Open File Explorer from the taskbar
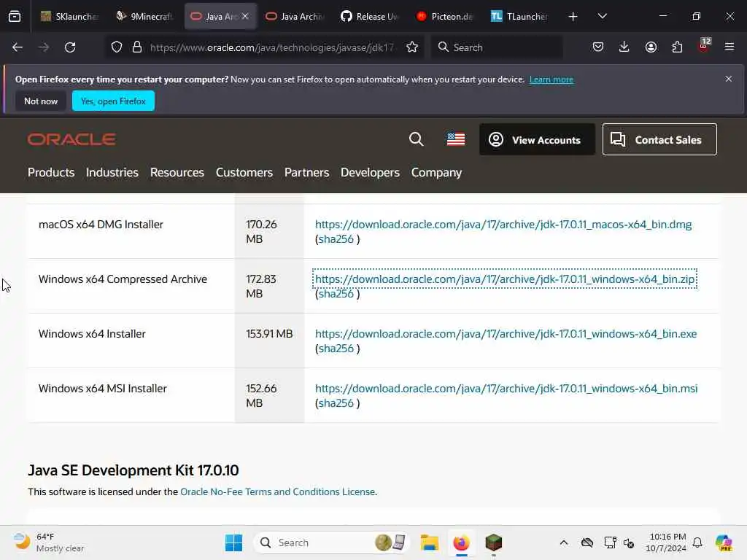The image size is (747, 560). 429,542
